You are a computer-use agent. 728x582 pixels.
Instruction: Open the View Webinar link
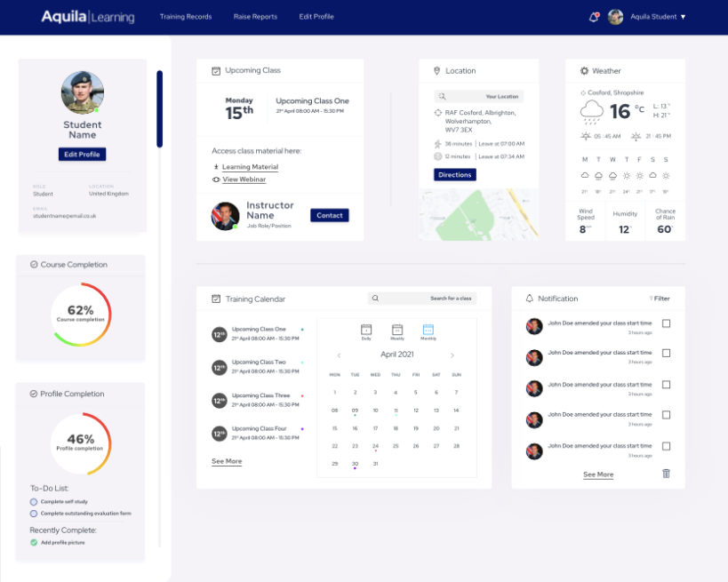click(243, 179)
